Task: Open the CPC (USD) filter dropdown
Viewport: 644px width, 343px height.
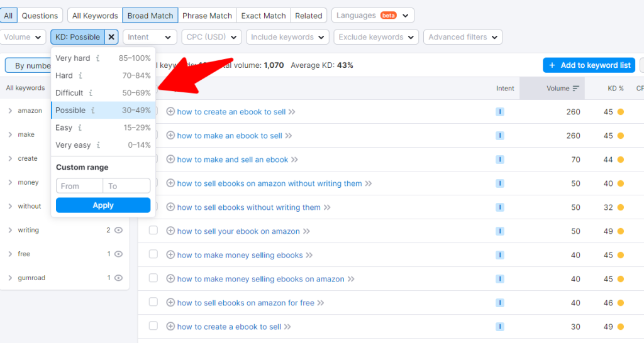Action: coord(211,37)
